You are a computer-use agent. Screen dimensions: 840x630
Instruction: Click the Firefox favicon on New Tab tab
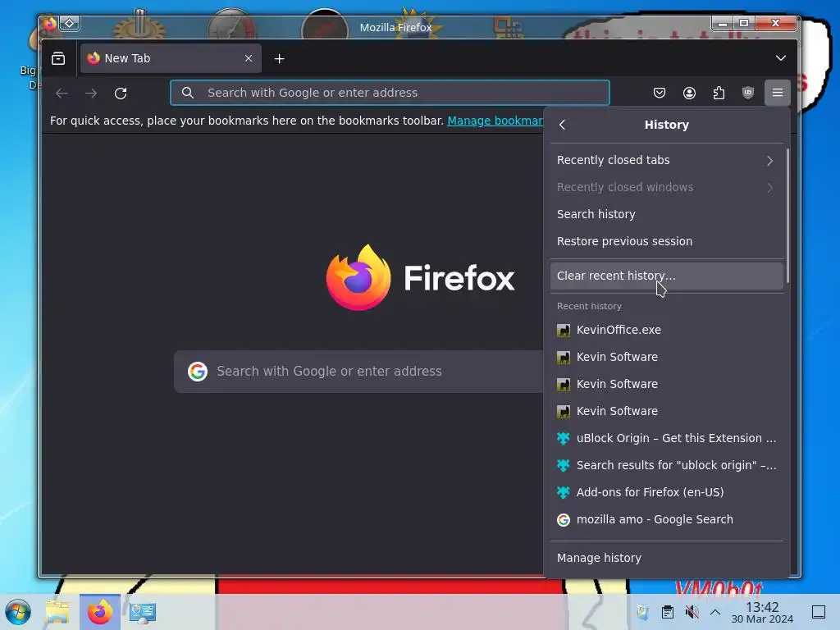click(x=94, y=58)
